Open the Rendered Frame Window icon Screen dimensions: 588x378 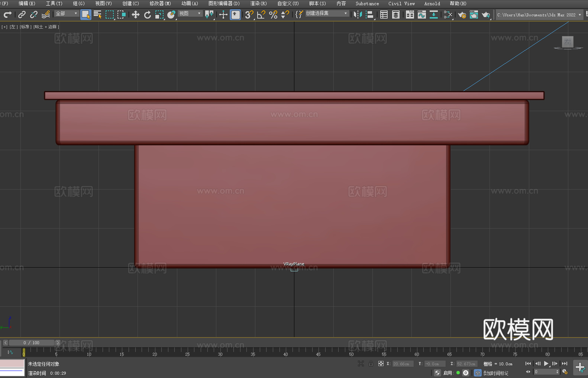tap(474, 14)
